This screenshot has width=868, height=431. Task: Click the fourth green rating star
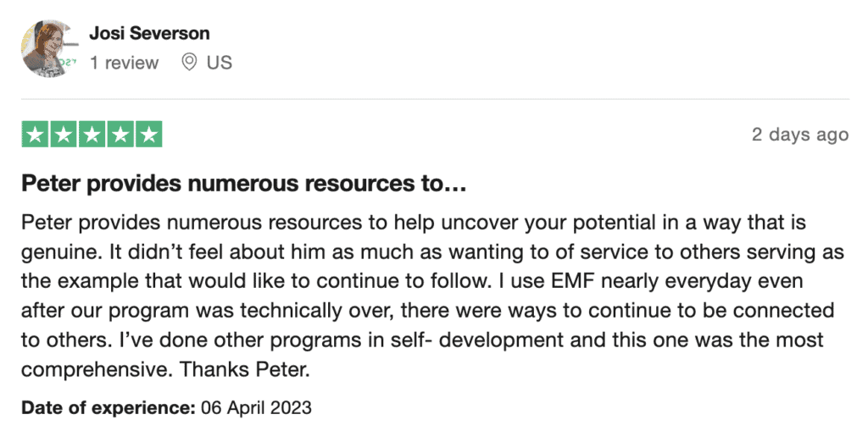click(120, 134)
